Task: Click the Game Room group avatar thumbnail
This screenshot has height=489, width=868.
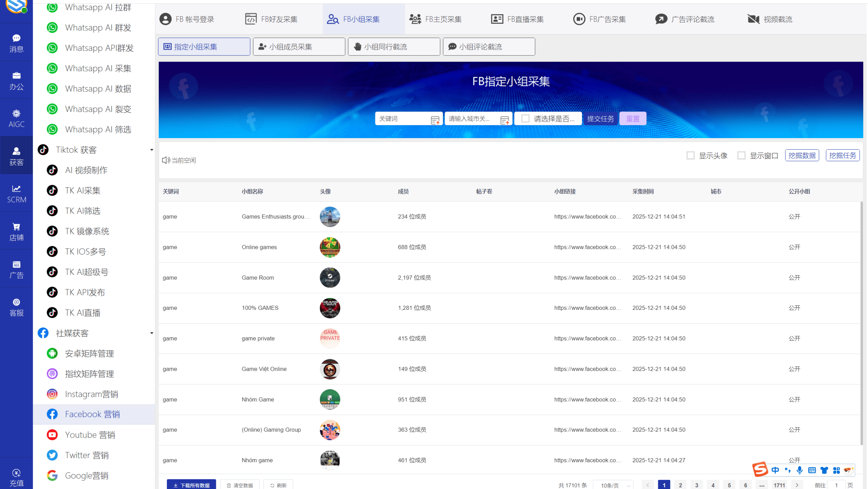Action: [x=329, y=277]
